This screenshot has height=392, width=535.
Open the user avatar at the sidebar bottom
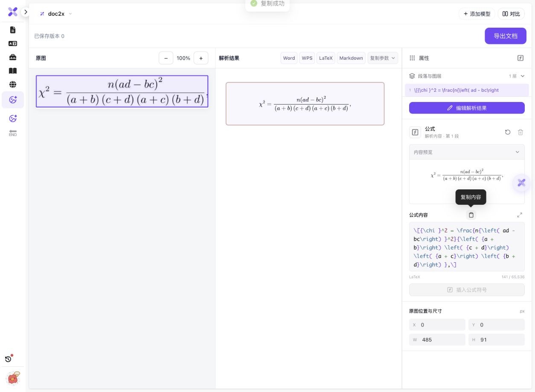tap(13, 378)
